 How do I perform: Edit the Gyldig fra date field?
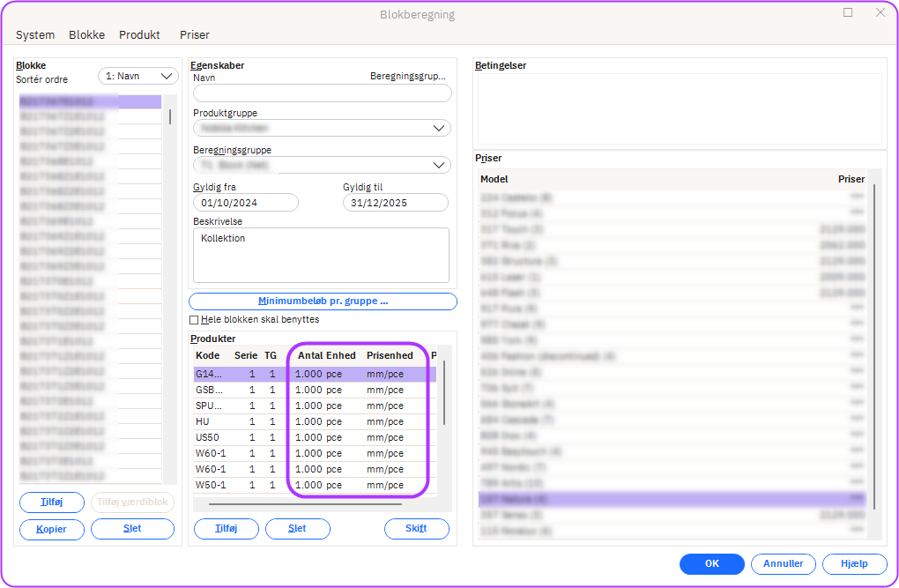(x=246, y=203)
